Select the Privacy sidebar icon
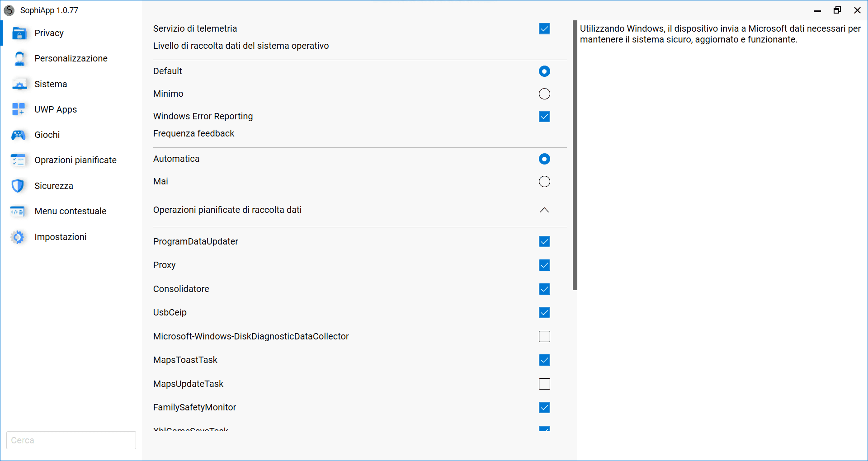Viewport: 868px width, 461px height. [x=19, y=33]
